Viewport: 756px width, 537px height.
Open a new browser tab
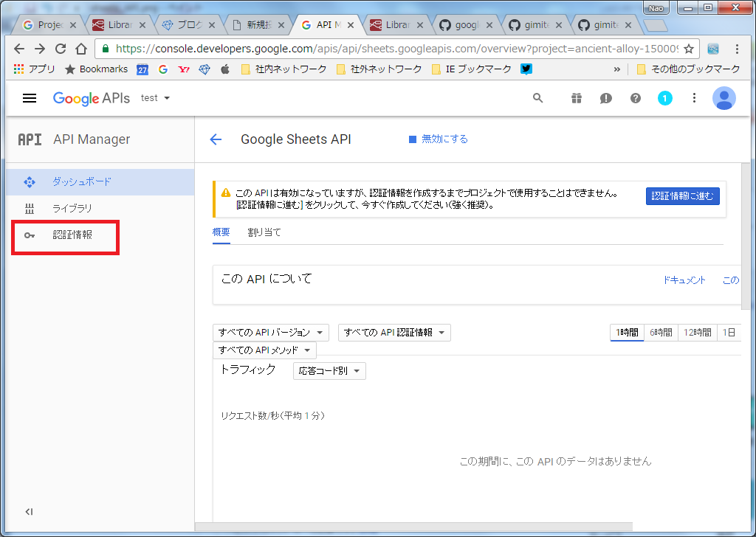pos(656,25)
